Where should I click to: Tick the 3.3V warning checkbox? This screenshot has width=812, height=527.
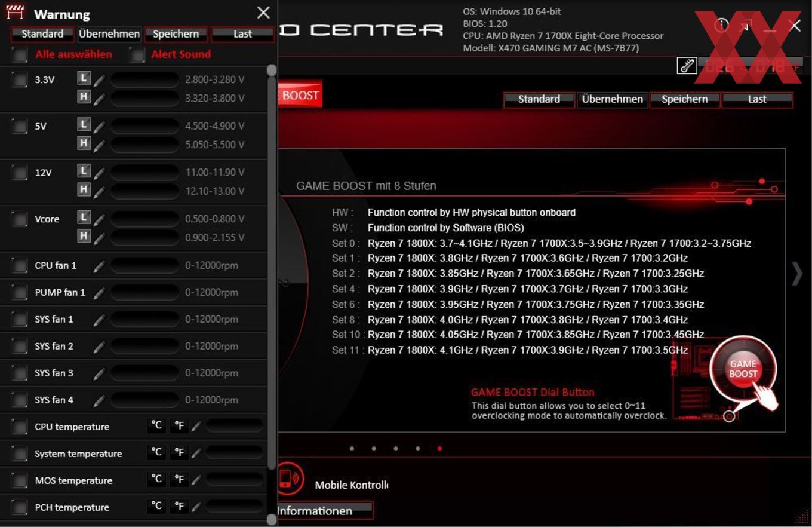pyautogui.click(x=20, y=79)
